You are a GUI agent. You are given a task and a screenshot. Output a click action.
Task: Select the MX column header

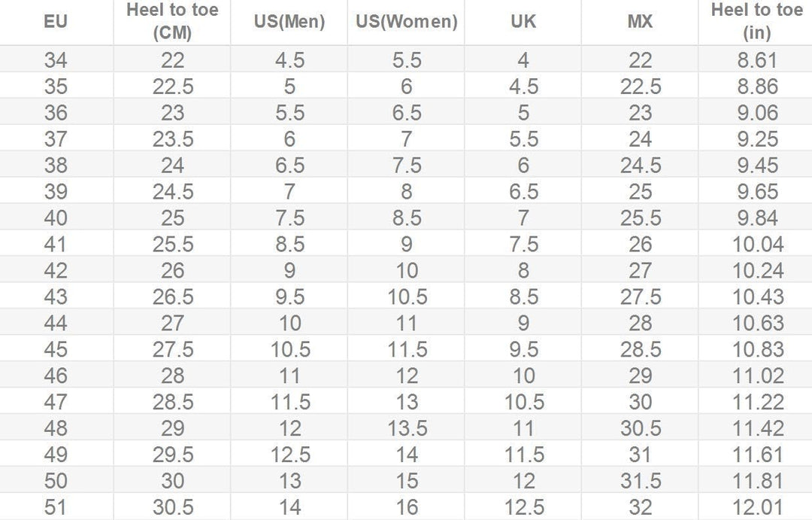(640, 22)
